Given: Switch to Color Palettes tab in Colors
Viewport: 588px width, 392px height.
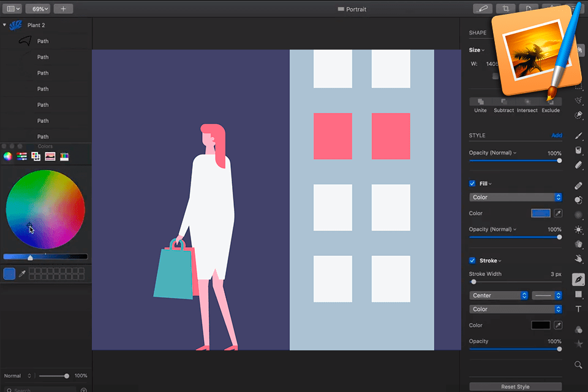Looking at the screenshot, I should (36, 156).
